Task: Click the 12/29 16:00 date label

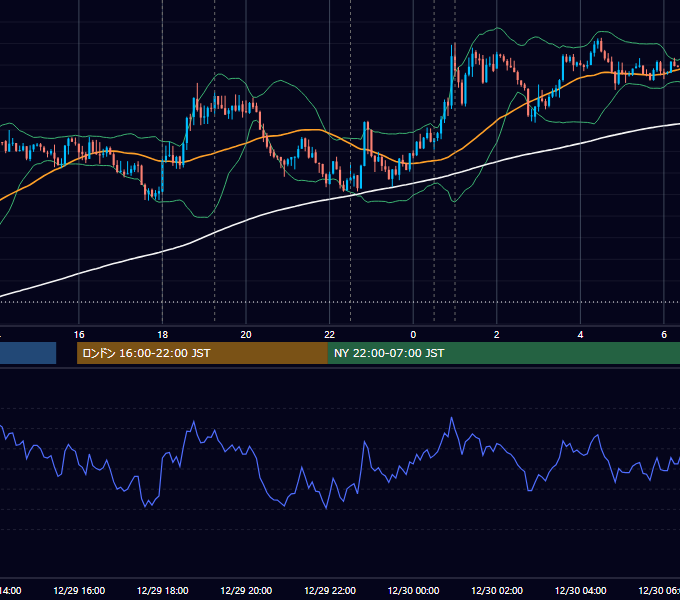Action: (x=79, y=590)
